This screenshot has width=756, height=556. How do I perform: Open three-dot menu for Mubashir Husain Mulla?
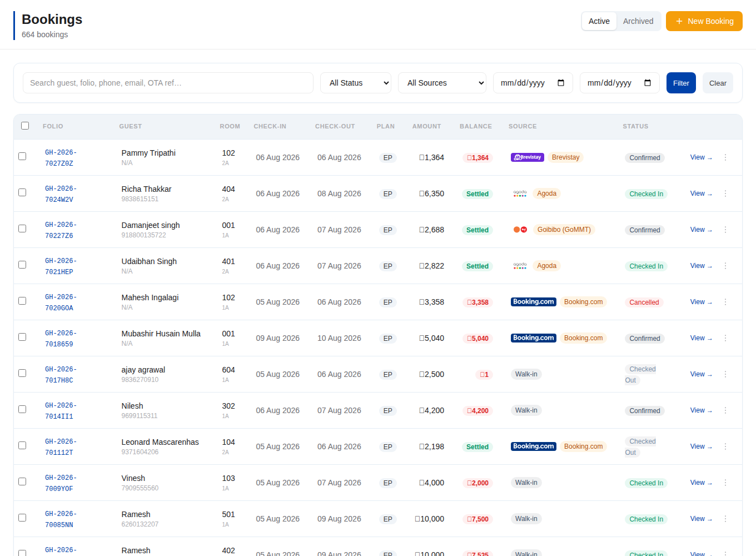pos(725,338)
